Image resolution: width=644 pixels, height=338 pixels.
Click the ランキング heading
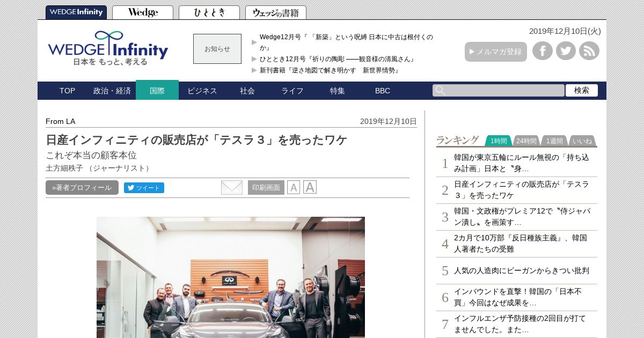pos(457,140)
